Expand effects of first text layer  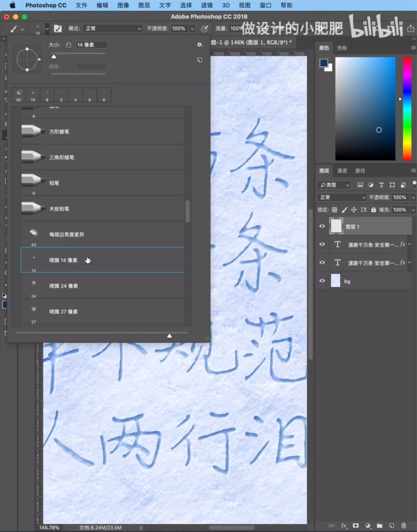point(409,244)
